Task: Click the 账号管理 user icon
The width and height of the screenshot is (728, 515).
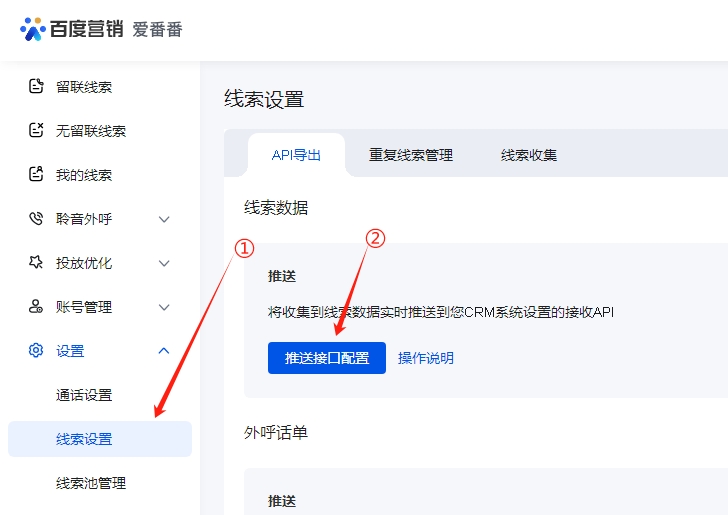Action: pos(36,307)
